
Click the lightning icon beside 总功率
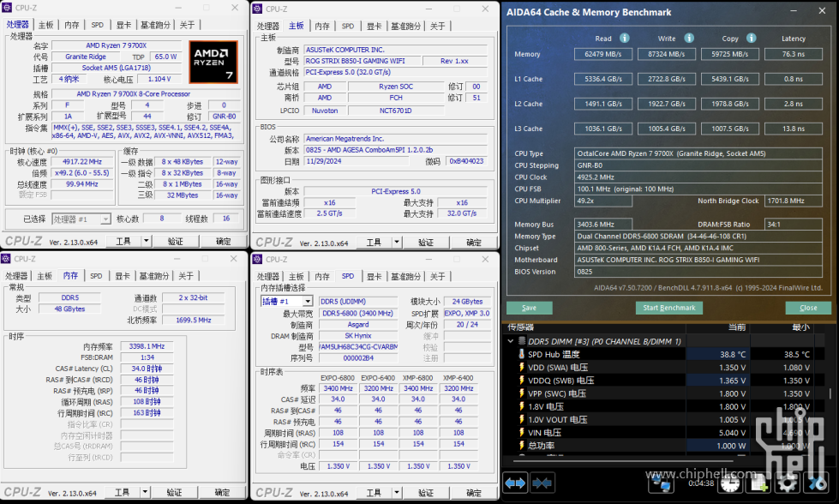point(522,445)
